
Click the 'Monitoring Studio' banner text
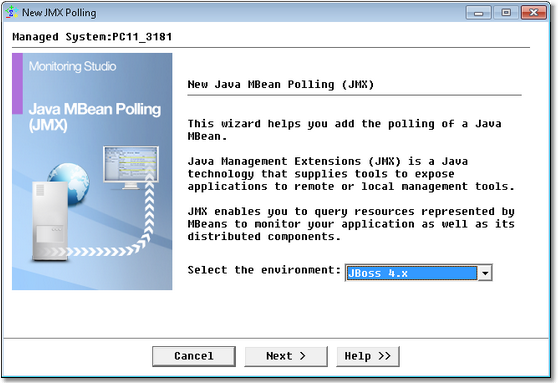72,66
